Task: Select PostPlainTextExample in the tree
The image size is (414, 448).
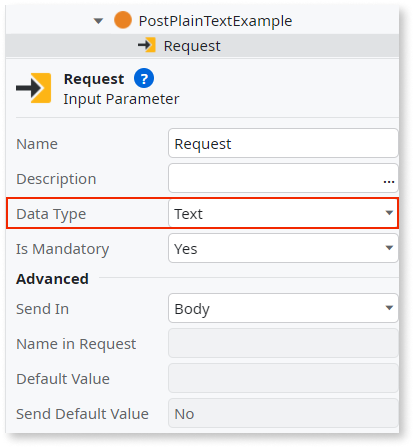Action: click(x=215, y=21)
